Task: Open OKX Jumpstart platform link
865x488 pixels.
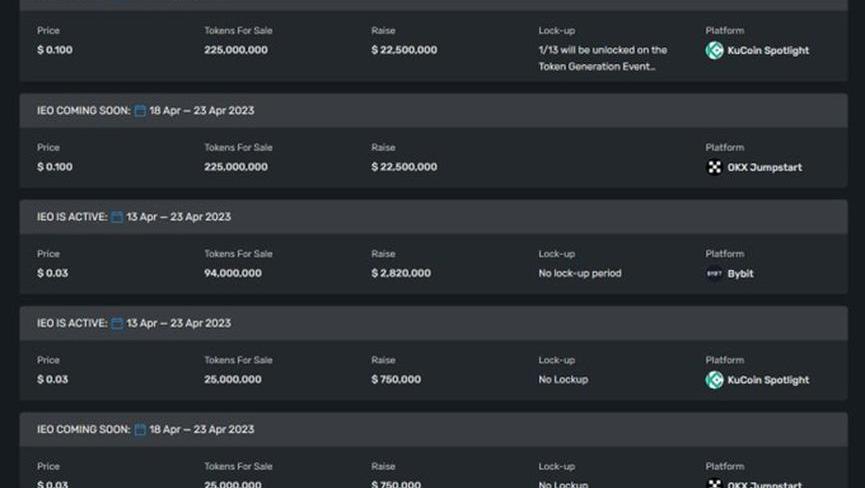Action: (x=765, y=167)
